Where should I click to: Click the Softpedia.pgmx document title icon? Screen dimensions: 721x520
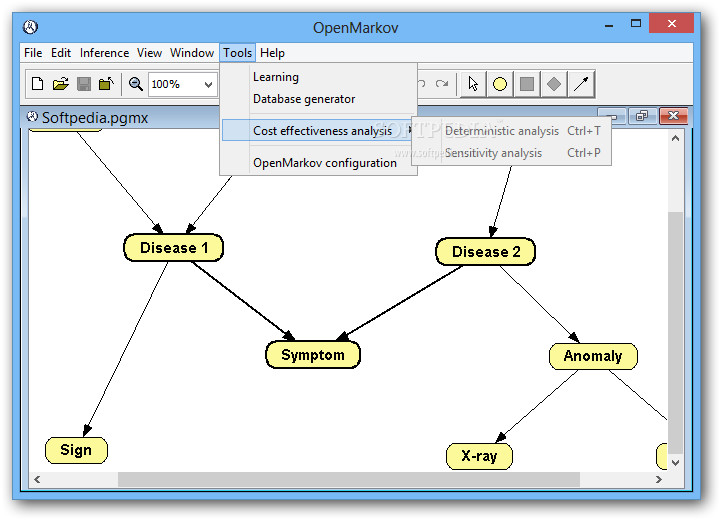tap(32, 117)
